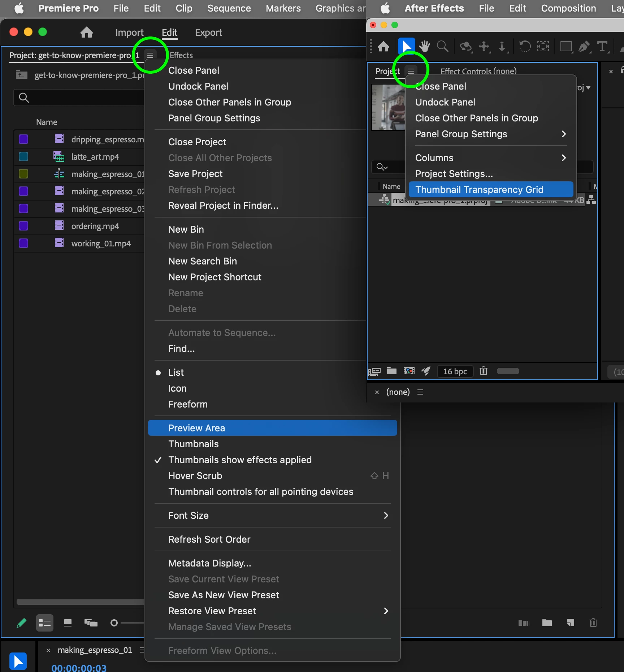Screen dimensions: 624x672
Task: Choose the Icon view menu option
Action: pos(273,388)
